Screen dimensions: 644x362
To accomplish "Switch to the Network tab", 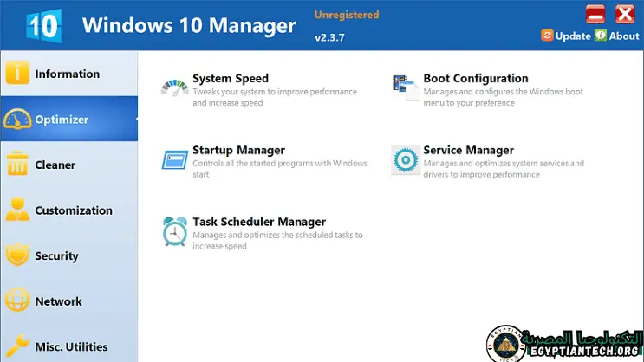I will [69, 301].
